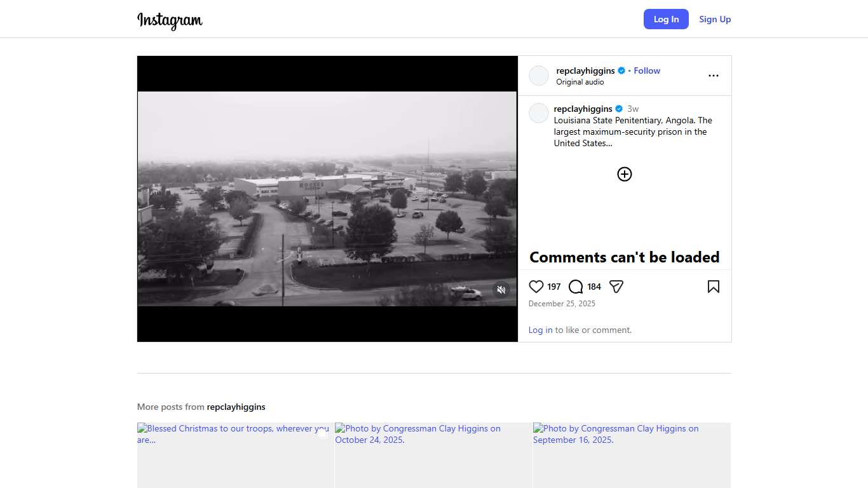Open the October 24, 2025 photo

coord(433,455)
